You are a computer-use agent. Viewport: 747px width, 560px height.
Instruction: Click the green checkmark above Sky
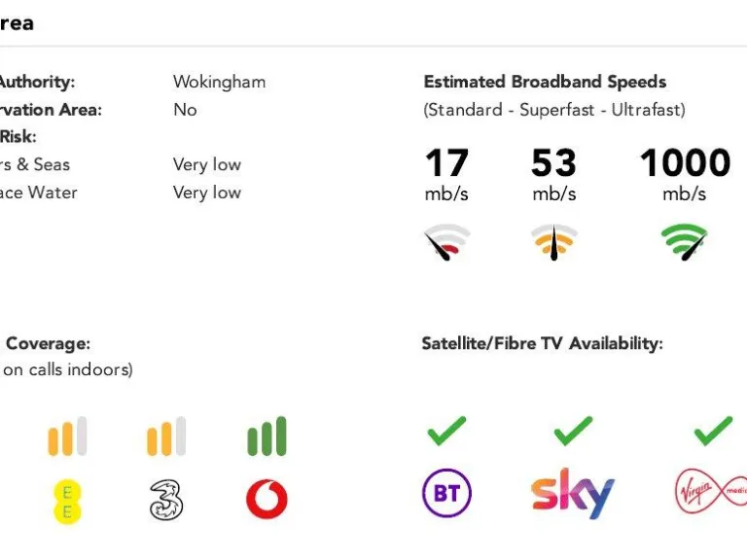point(573,430)
